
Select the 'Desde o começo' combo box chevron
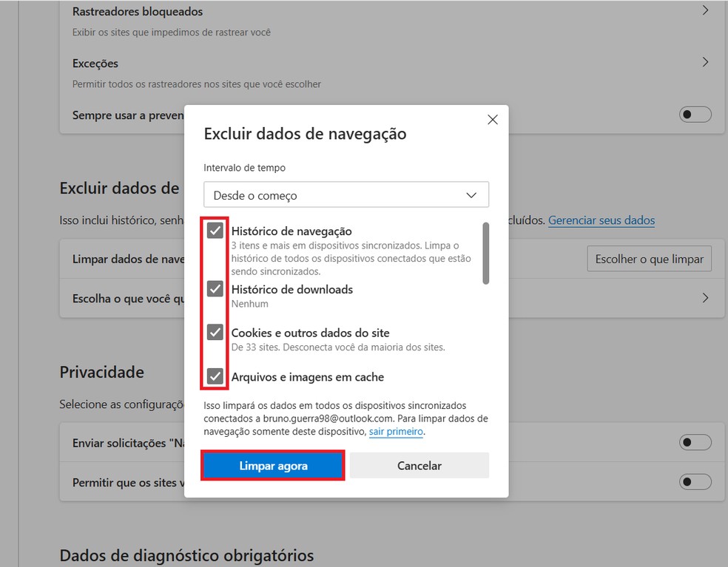point(471,194)
